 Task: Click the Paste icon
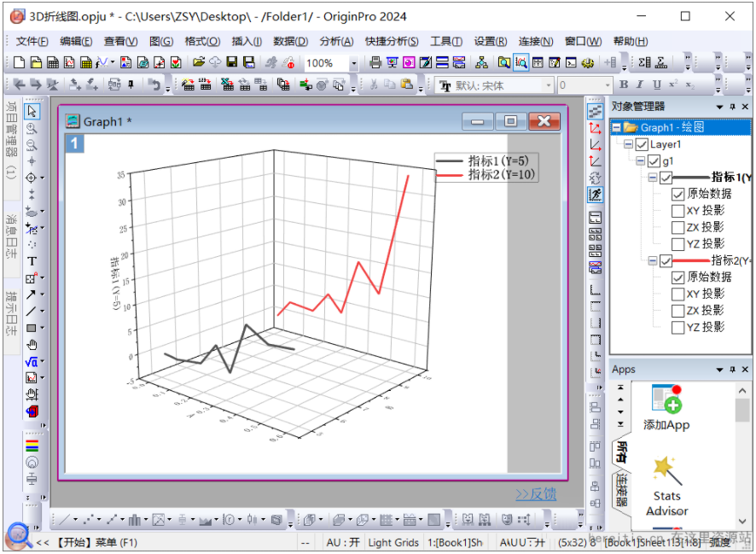pos(407,85)
